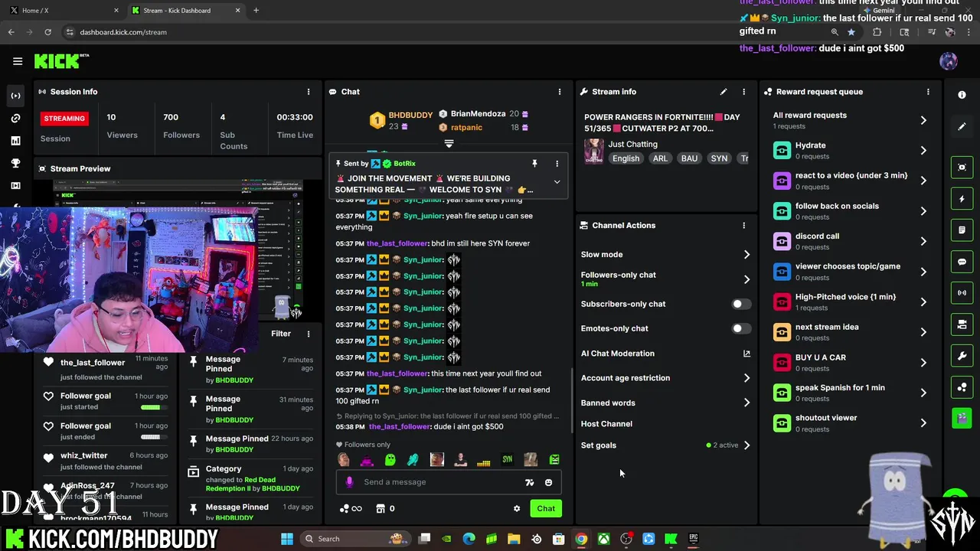The width and height of the screenshot is (980, 551).
Task: Click the browser address bar
Action: click(x=444, y=32)
